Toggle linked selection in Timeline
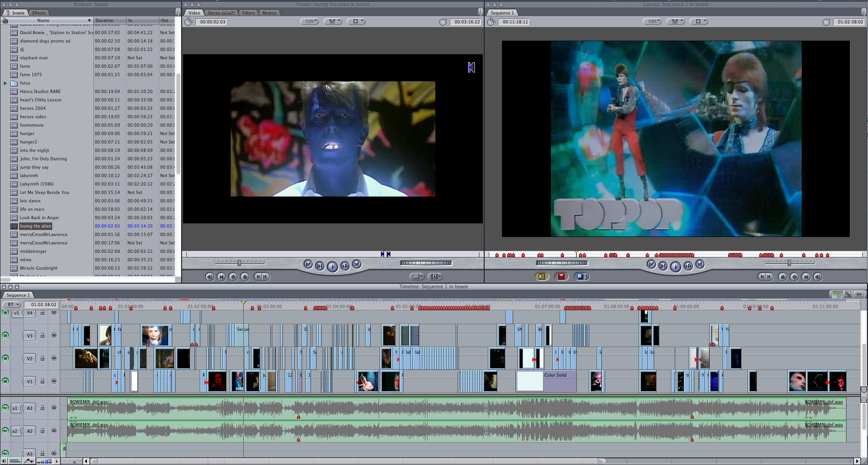This screenshot has height=465, width=868. (x=848, y=294)
